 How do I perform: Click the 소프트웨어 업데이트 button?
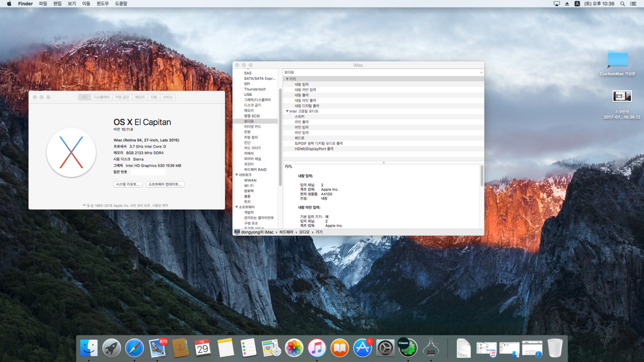click(165, 185)
